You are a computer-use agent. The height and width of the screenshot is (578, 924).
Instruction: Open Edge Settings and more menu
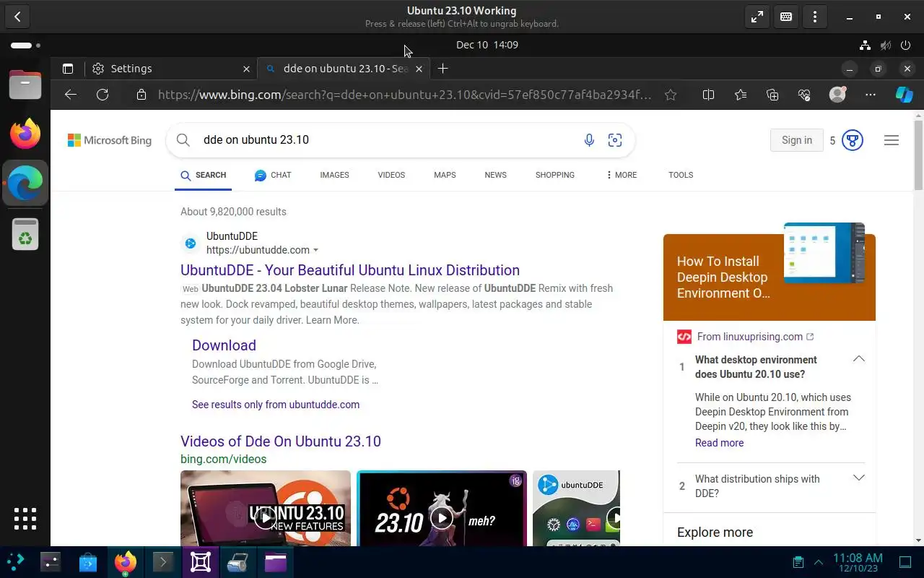(x=871, y=95)
